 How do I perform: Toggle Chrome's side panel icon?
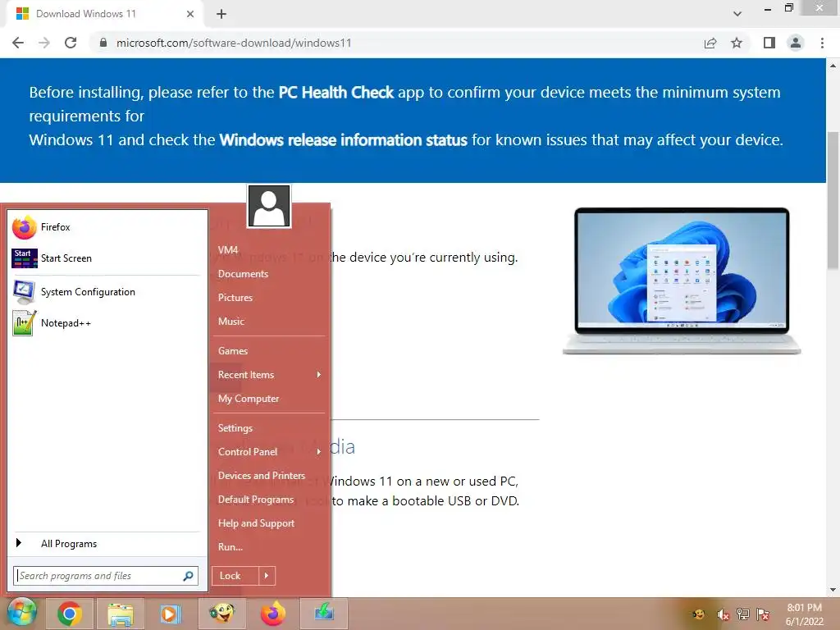(769, 43)
